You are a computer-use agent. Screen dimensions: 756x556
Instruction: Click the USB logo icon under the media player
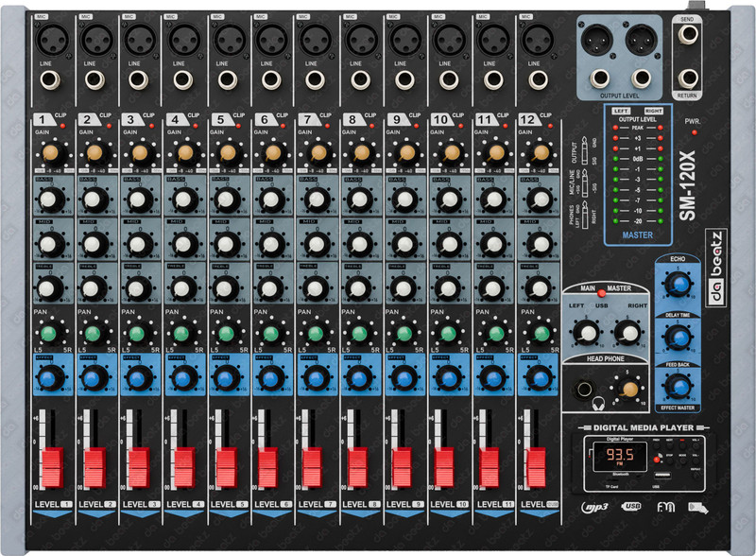631,506
